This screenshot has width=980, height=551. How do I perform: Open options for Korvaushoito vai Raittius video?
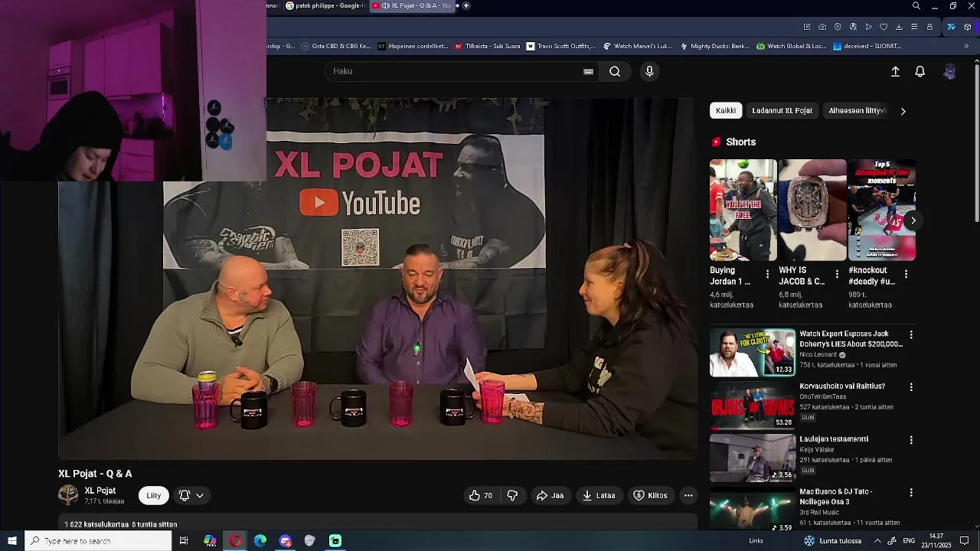(911, 387)
